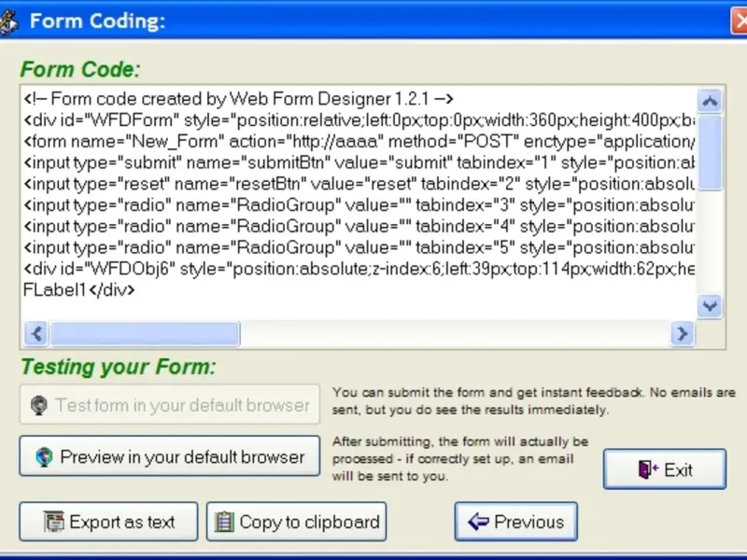Click the radio line with tabindex="3"
This screenshot has width=747, height=560.
(x=359, y=205)
